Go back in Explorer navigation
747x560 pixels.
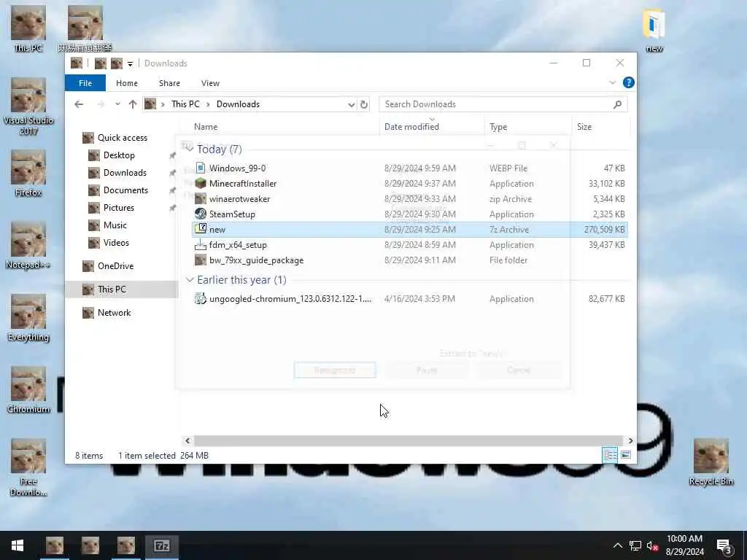tap(79, 104)
